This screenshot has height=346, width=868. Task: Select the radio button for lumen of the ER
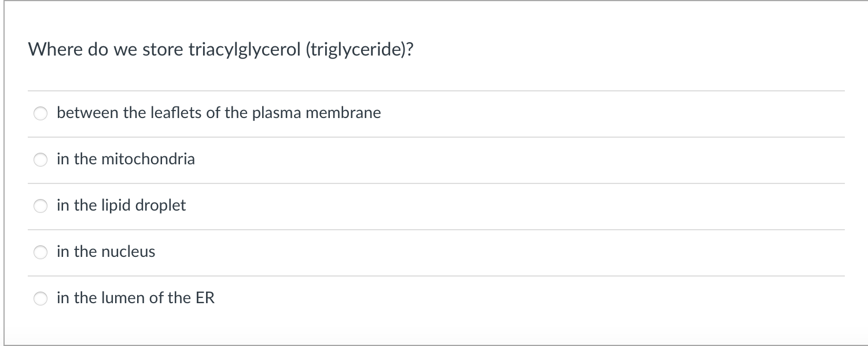point(41,298)
